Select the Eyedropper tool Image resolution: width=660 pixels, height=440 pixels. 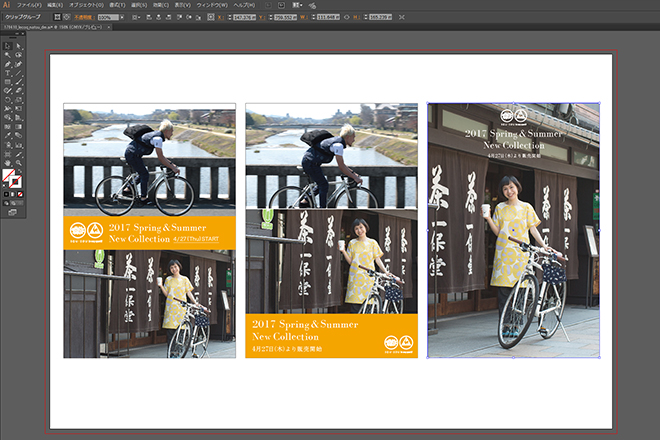[7, 136]
